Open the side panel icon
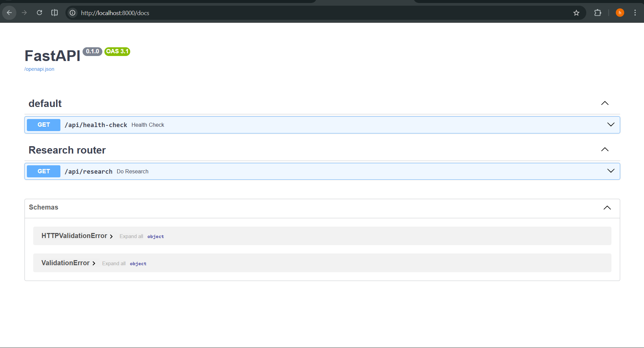The image size is (644, 348). coord(54,13)
